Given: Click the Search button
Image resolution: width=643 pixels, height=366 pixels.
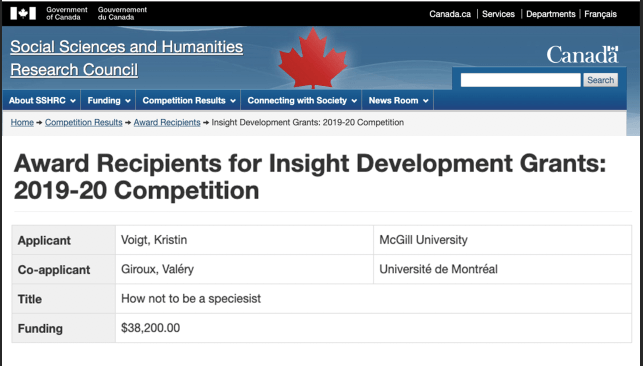Looking at the screenshot, I should [x=600, y=80].
